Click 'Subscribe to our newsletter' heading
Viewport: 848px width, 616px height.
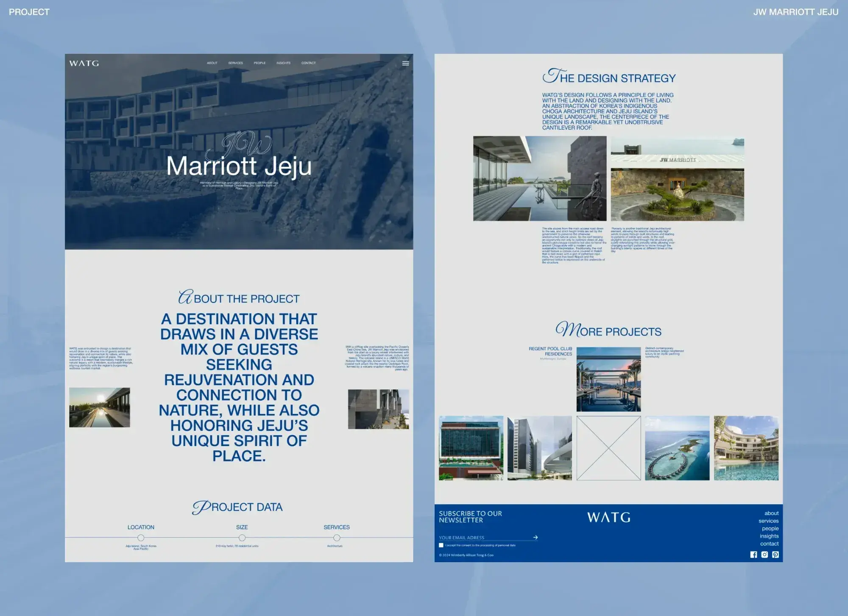pos(471,516)
